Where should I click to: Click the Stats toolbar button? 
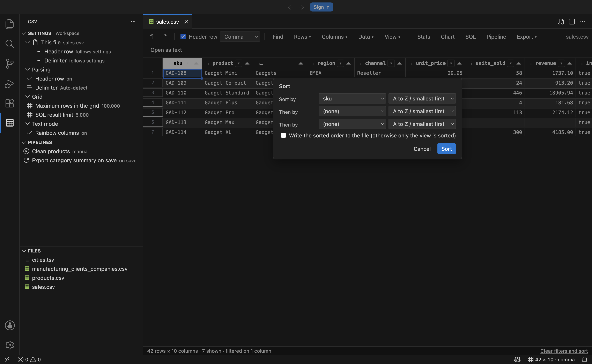click(423, 37)
